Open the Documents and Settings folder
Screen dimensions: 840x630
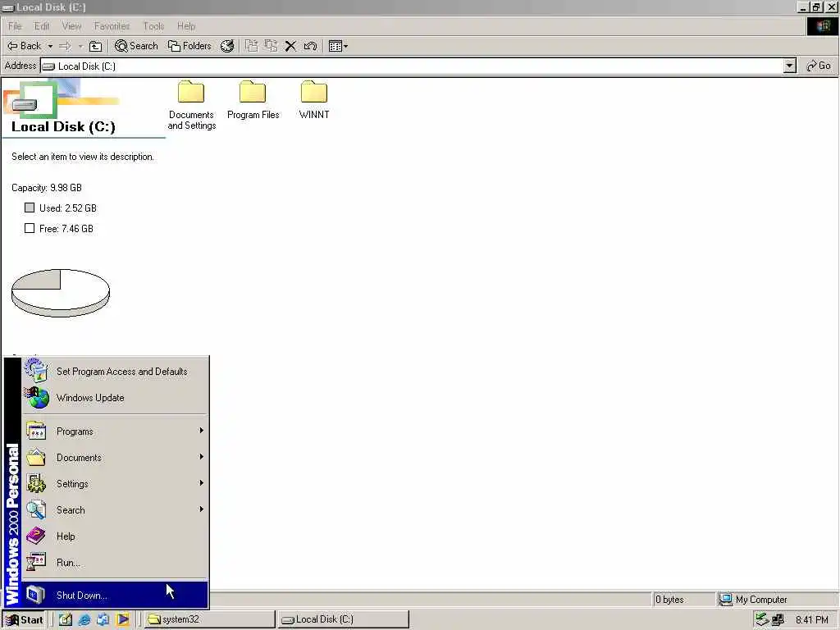click(x=191, y=105)
